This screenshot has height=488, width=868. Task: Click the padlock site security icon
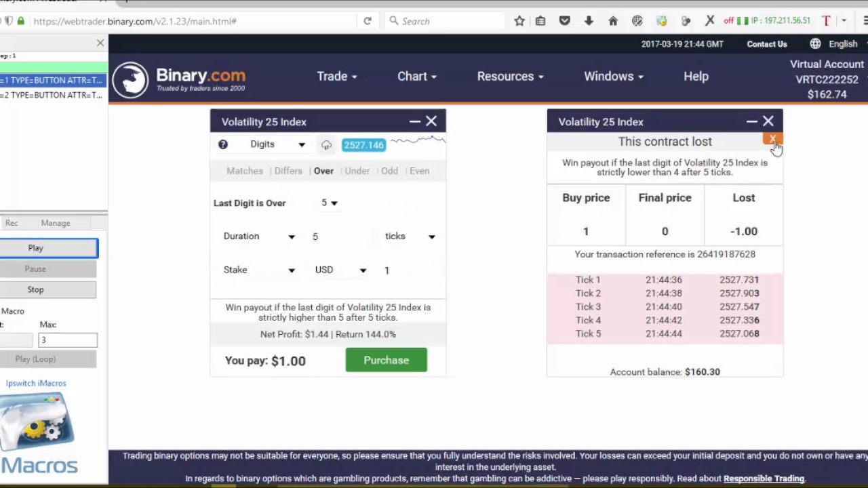coord(21,21)
